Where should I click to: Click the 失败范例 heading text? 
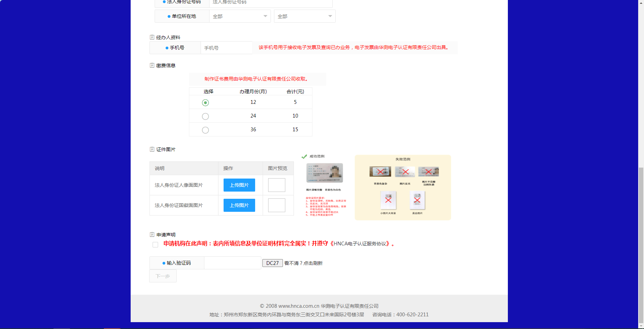pyautogui.click(x=403, y=159)
